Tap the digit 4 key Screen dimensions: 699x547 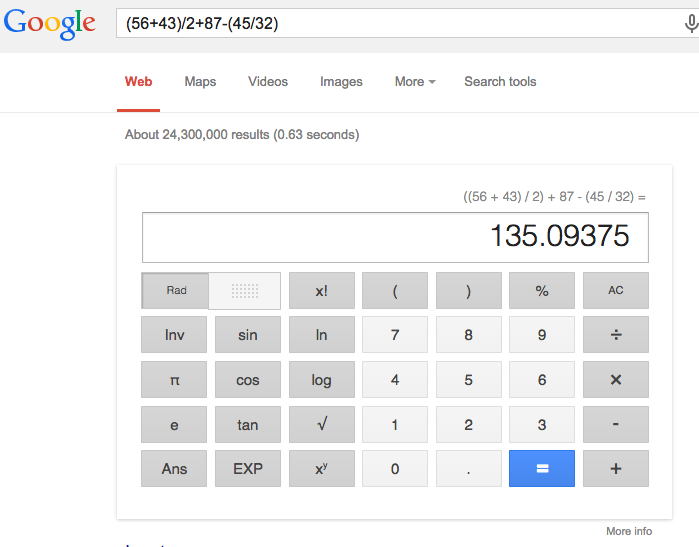coord(395,380)
